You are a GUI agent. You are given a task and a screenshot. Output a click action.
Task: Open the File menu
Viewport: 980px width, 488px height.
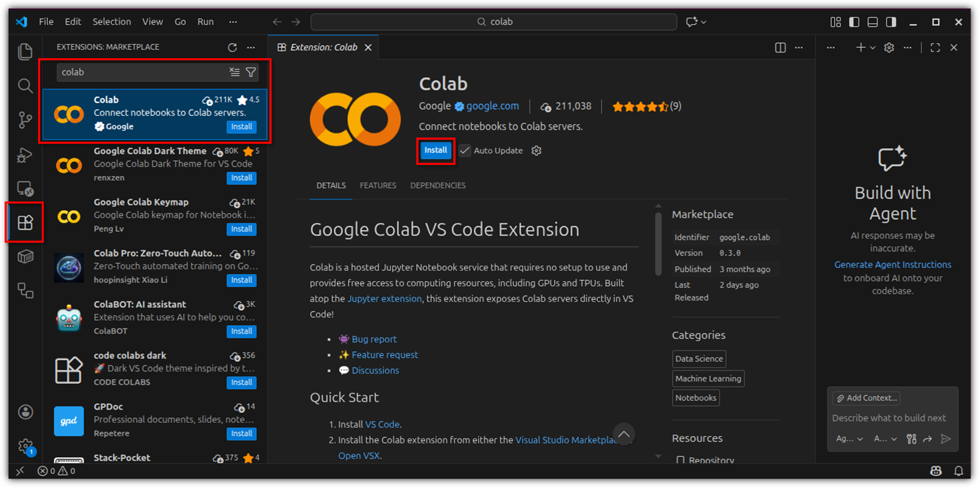point(46,22)
